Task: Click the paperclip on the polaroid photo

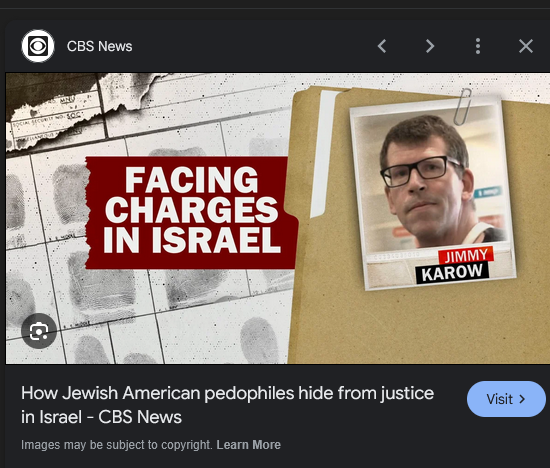Action: coord(462,107)
